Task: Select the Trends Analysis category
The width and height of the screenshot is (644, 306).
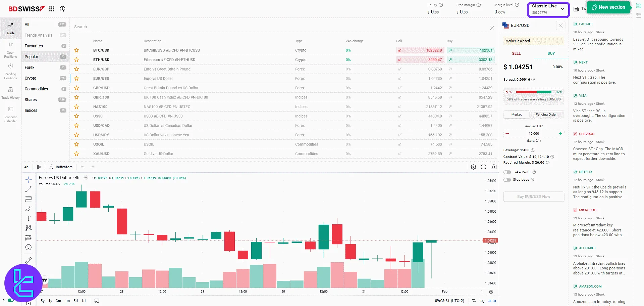Action: (x=45, y=35)
